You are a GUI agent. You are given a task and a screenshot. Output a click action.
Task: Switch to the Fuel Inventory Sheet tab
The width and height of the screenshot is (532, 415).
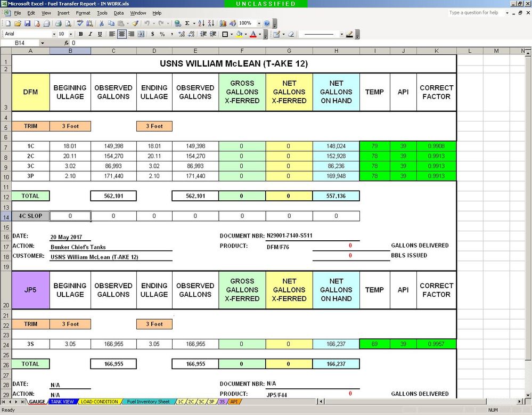148,402
